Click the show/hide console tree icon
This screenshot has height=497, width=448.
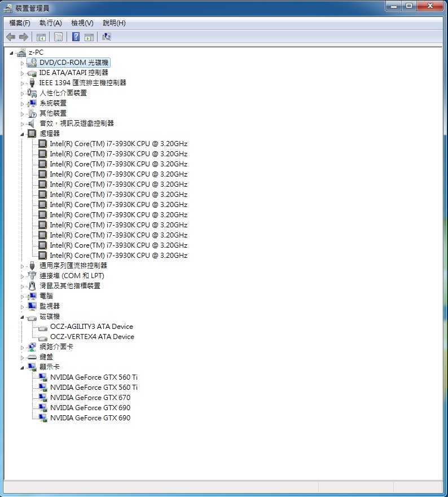(x=41, y=37)
